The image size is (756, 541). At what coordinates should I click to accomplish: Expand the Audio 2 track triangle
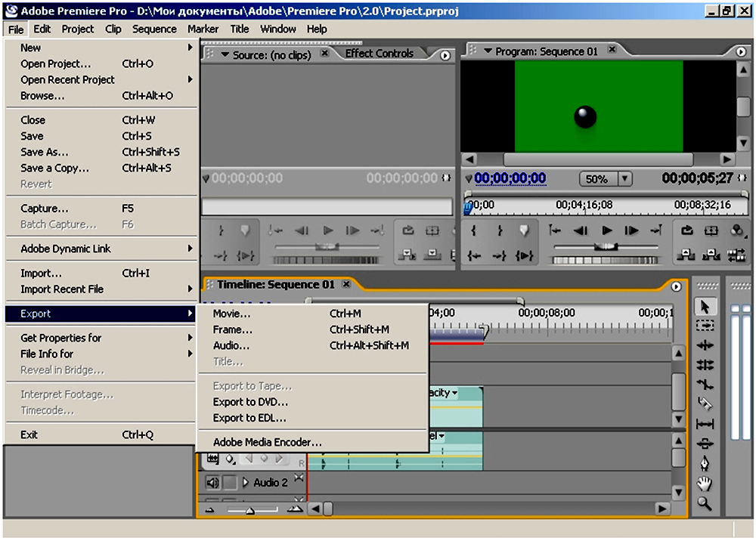pyautogui.click(x=246, y=482)
